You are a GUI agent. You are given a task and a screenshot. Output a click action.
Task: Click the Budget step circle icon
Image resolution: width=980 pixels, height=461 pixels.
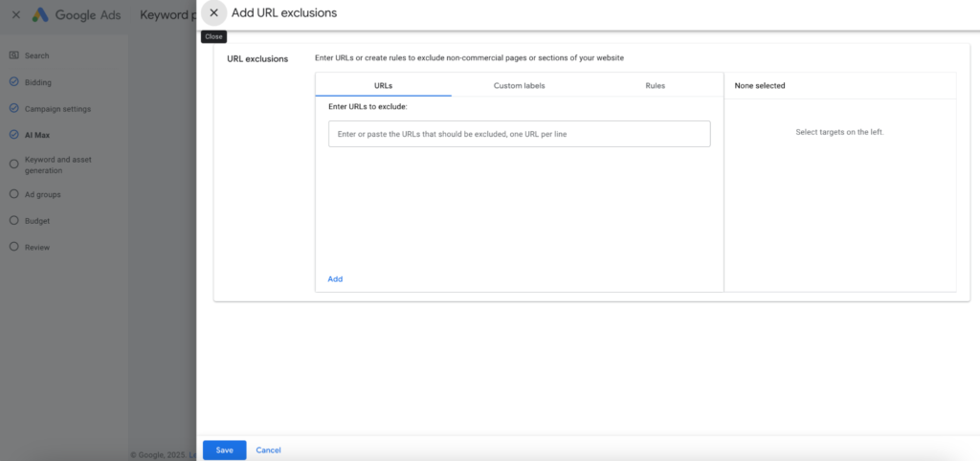13,221
